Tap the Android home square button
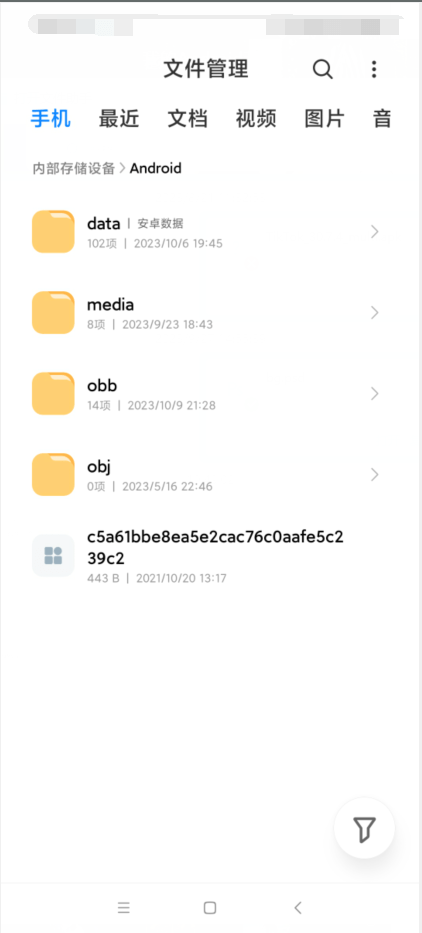The image size is (422, 933). click(x=210, y=907)
